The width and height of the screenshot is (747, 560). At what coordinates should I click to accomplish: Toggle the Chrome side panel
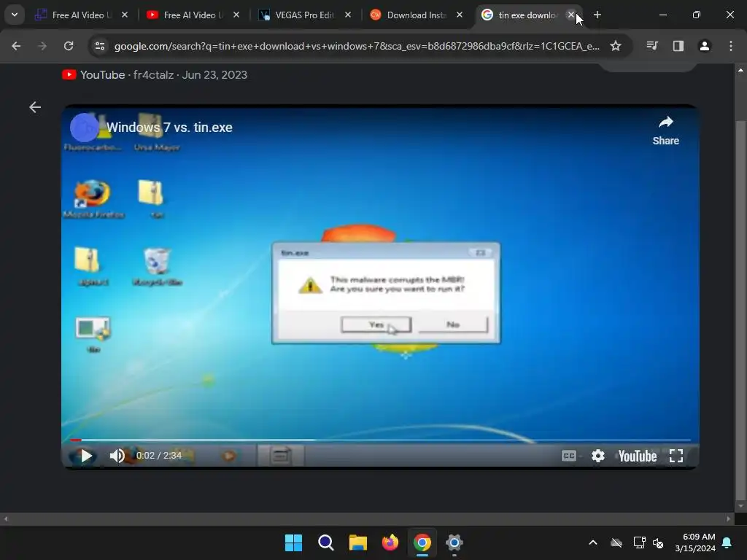678,46
